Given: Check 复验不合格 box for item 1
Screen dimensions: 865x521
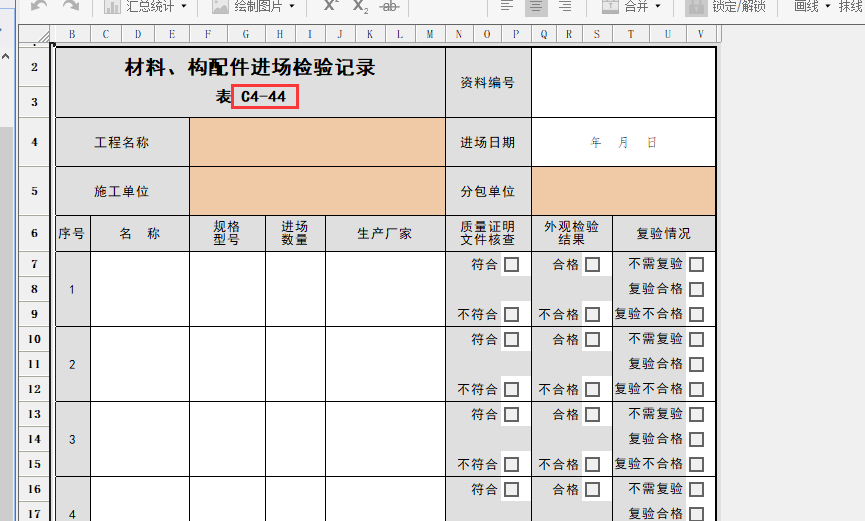Looking at the screenshot, I should 696,314.
